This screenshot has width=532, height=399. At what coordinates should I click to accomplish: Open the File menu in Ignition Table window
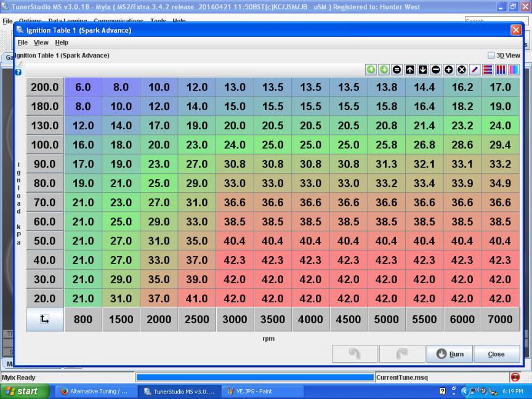[x=22, y=42]
